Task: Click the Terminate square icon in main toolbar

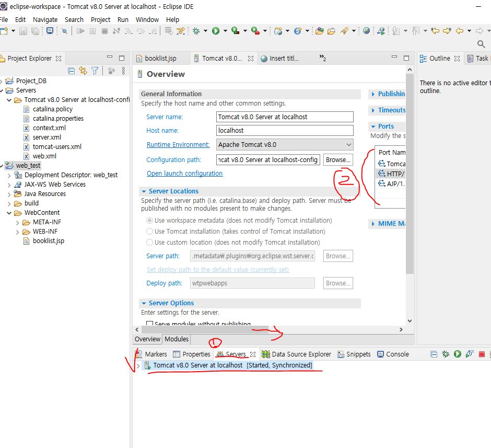Action: click(x=105, y=31)
